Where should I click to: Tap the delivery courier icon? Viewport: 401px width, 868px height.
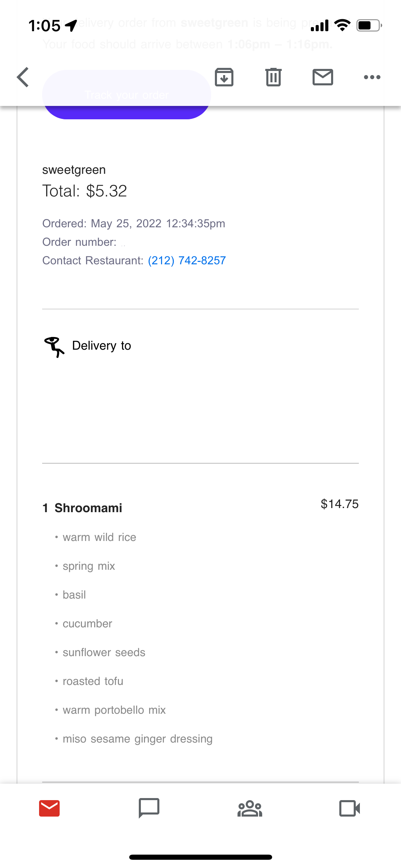[54, 347]
